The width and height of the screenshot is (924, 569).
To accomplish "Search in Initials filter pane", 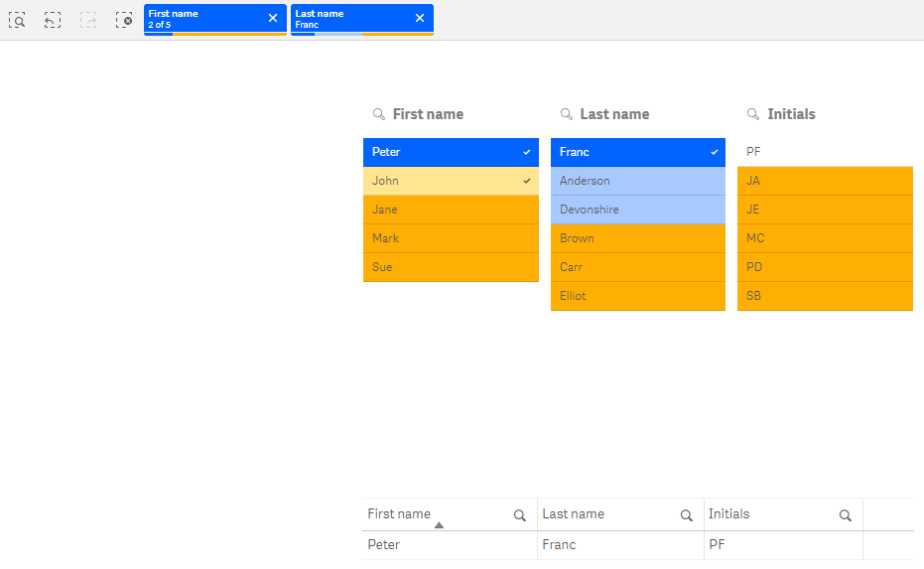I will (752, 114).
